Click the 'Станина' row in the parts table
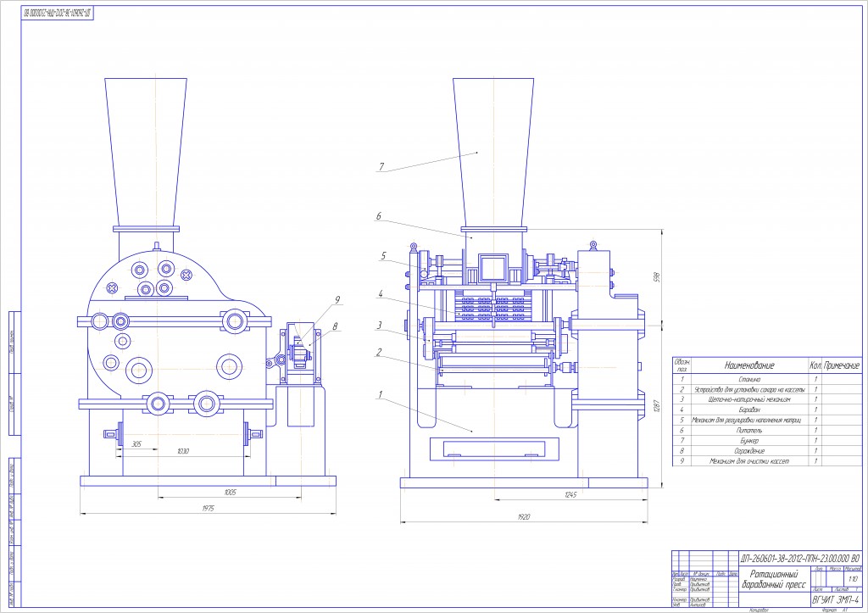This screenshot has width=868, height=613. coord(748,379)
